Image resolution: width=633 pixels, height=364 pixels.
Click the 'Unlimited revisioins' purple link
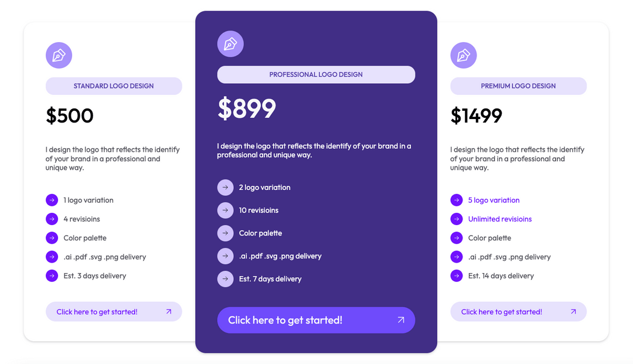[x=500, y=219]
